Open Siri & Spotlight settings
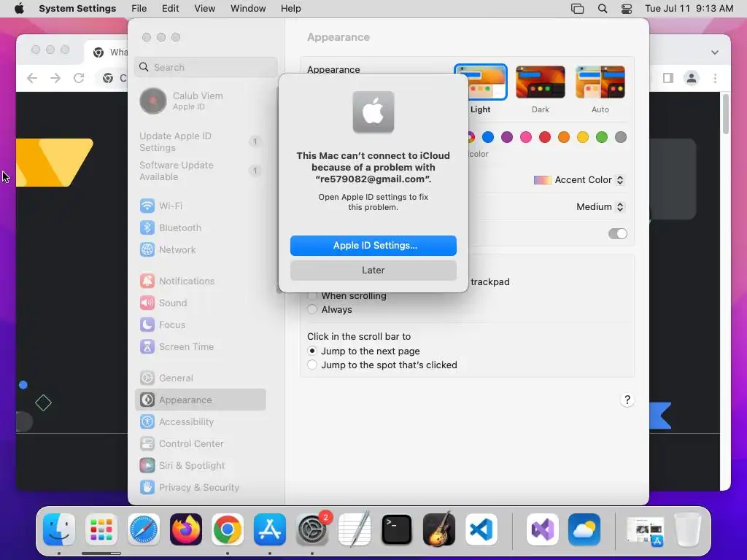The image size is (747, 560). pyautogui.click(x=200, y=466)
